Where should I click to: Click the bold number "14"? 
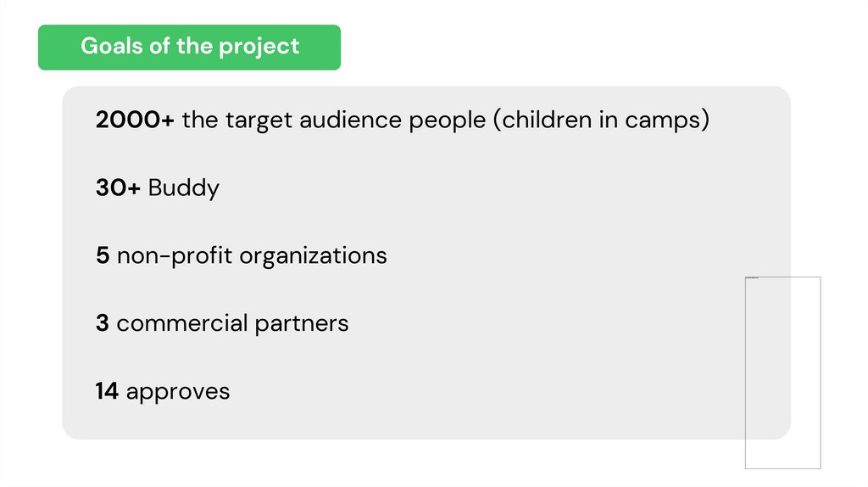[x=107, y=391]
